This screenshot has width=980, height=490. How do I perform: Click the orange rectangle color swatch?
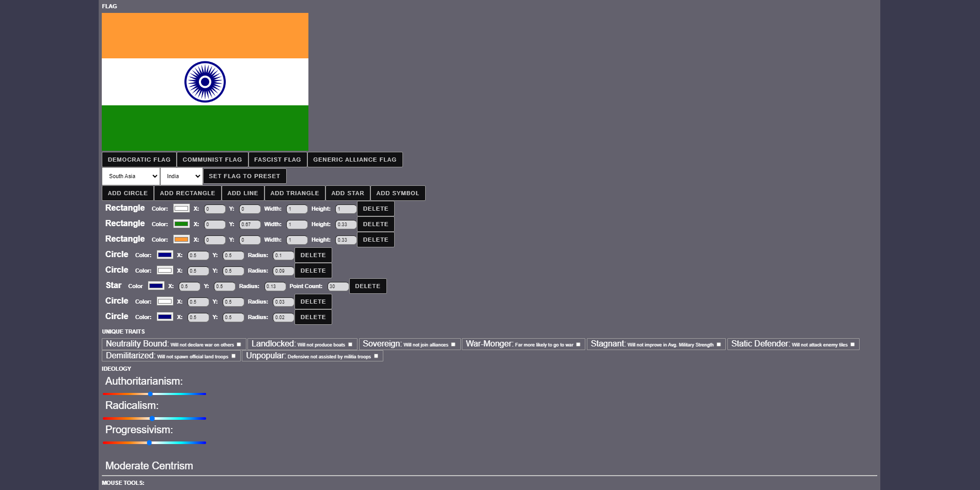pos(181,240)
